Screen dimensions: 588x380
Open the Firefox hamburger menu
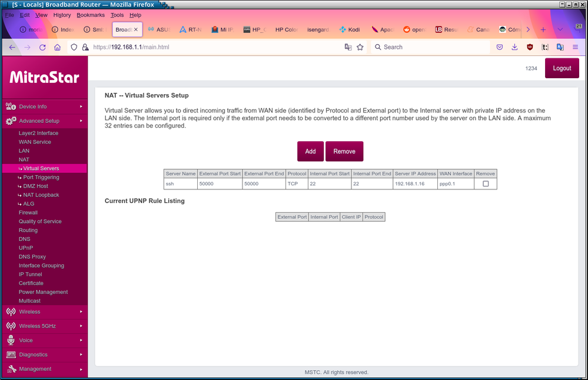(x=575, y=47)
